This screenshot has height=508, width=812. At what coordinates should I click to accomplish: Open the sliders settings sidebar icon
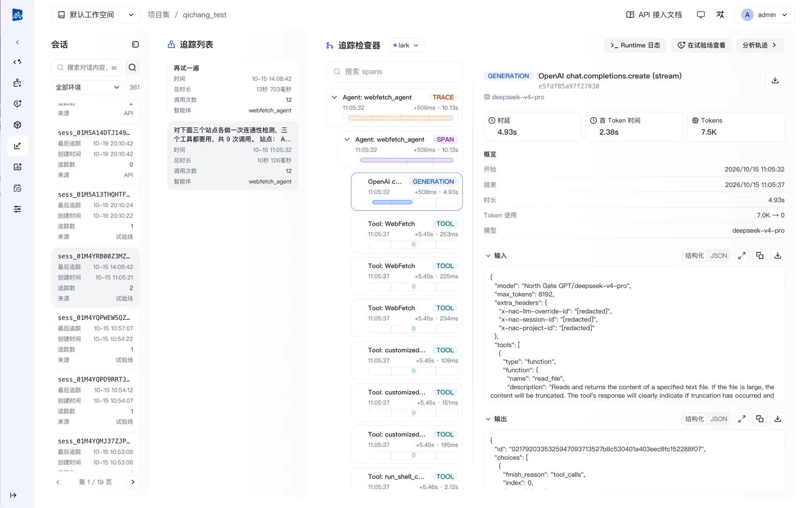17,209
